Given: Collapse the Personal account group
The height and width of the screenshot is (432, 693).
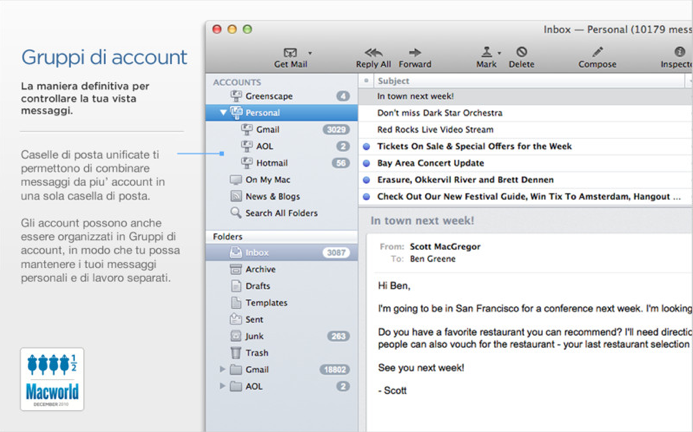Looking at the screenshot, I should (x=223, y=112).
